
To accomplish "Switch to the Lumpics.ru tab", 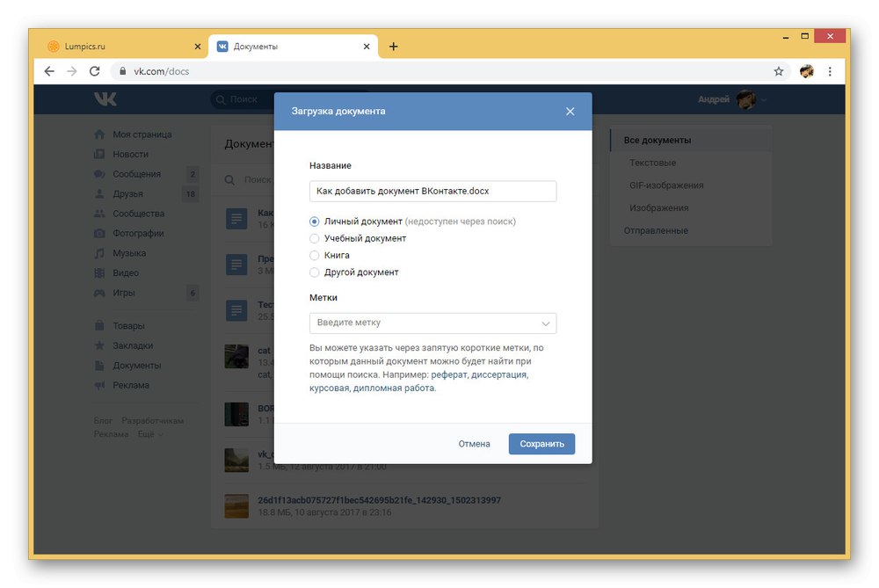I will pos(121,47).
